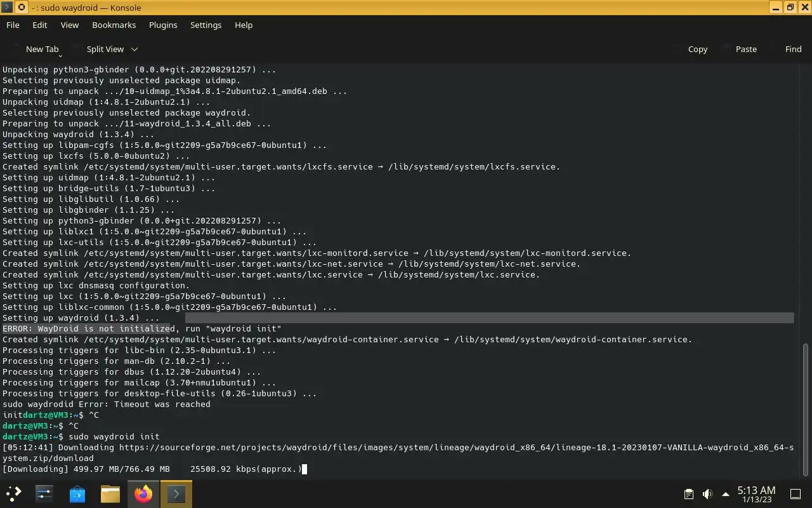The height and width of the screenshot is (508, 812).
Task: Click the "Unpacking waydroid (1.3.4) ..." line
Action: (x=79, y=134)
